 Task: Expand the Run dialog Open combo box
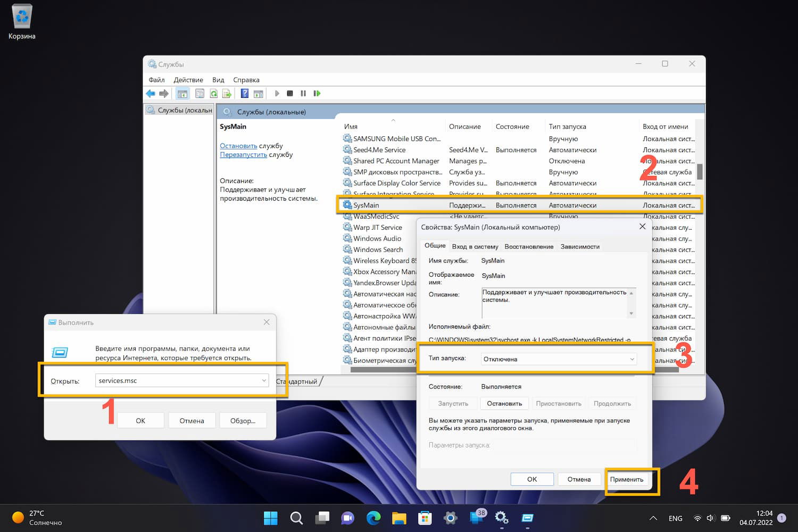[x=264, y=380]
